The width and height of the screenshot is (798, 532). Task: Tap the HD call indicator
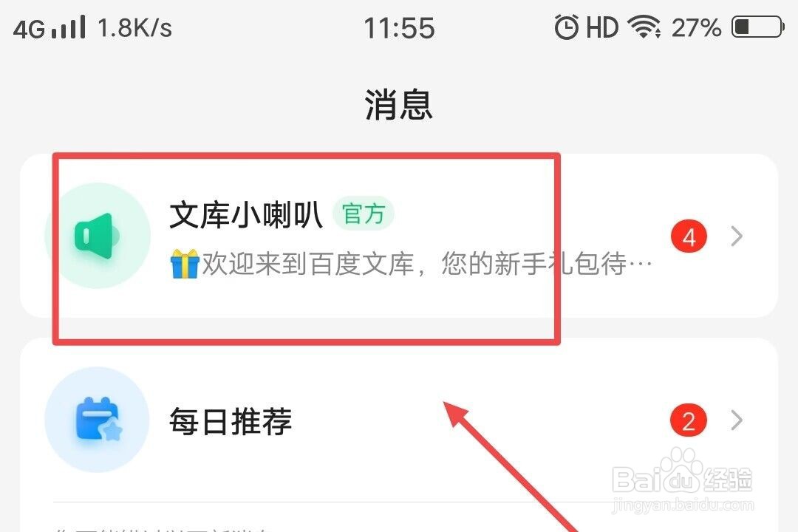click(x=602, y=27)
